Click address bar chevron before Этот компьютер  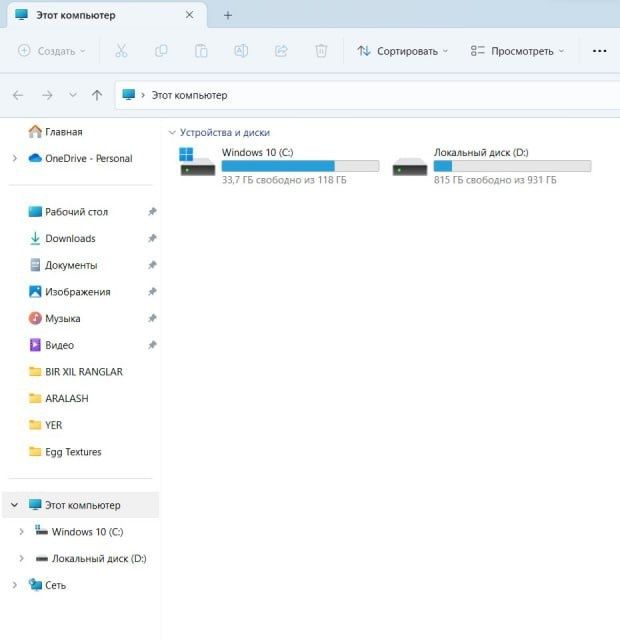(143, 95)
